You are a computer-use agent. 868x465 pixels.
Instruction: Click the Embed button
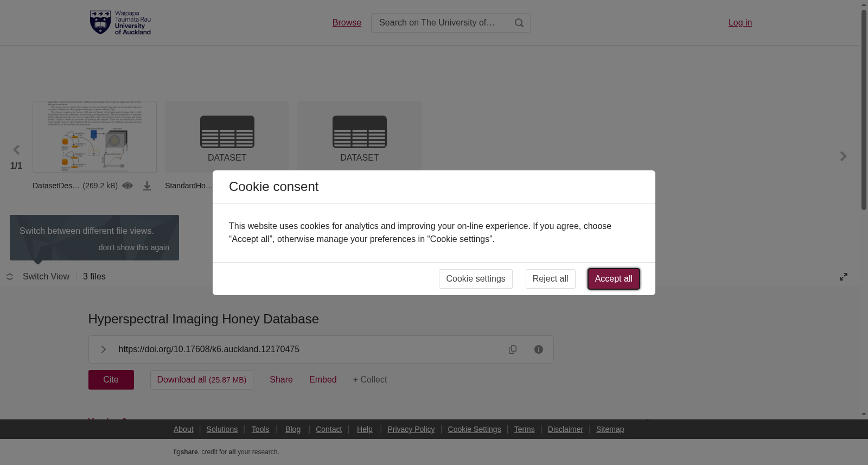pyautogui.click(x=323, y=380)
